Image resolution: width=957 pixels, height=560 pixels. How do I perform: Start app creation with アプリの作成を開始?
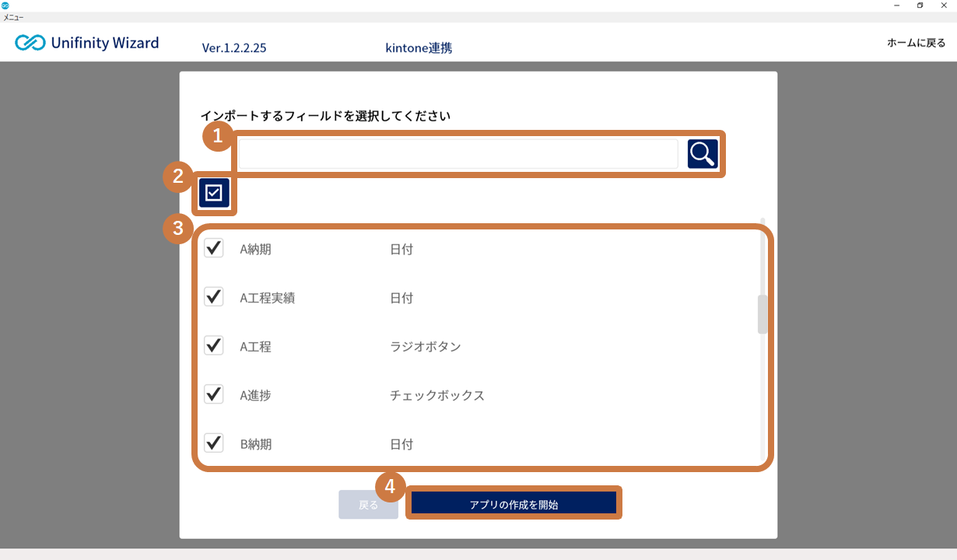tap(514, 504)
